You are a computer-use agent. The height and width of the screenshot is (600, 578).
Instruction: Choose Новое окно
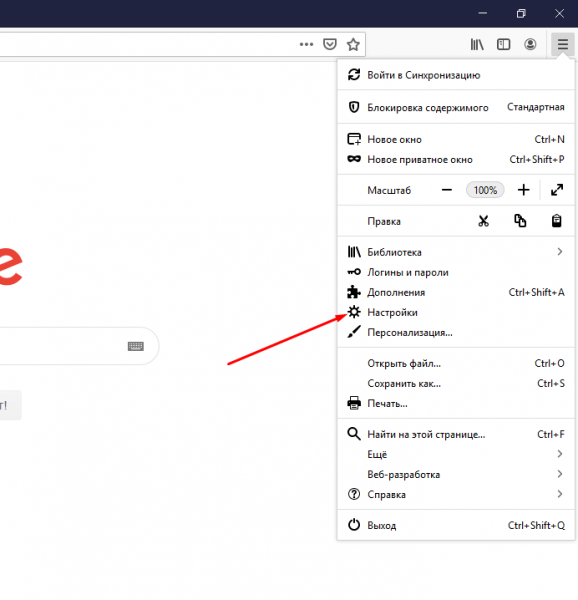click(456, 139)
